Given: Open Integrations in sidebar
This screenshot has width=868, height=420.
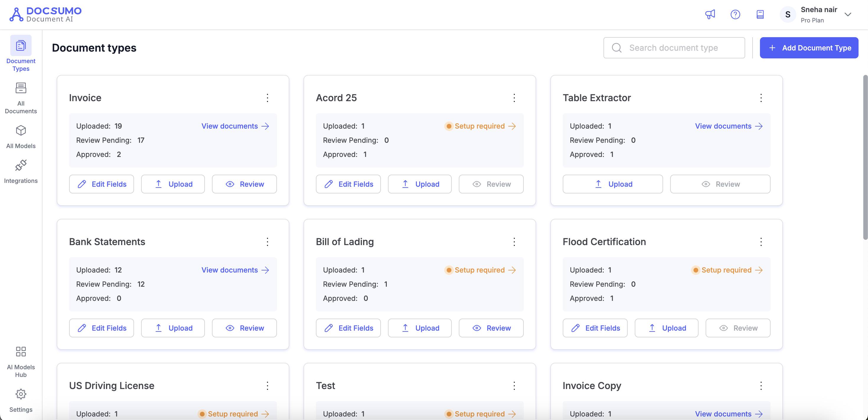Looking at the screenshot, I should pyautogui.click(x=21, y=171).
